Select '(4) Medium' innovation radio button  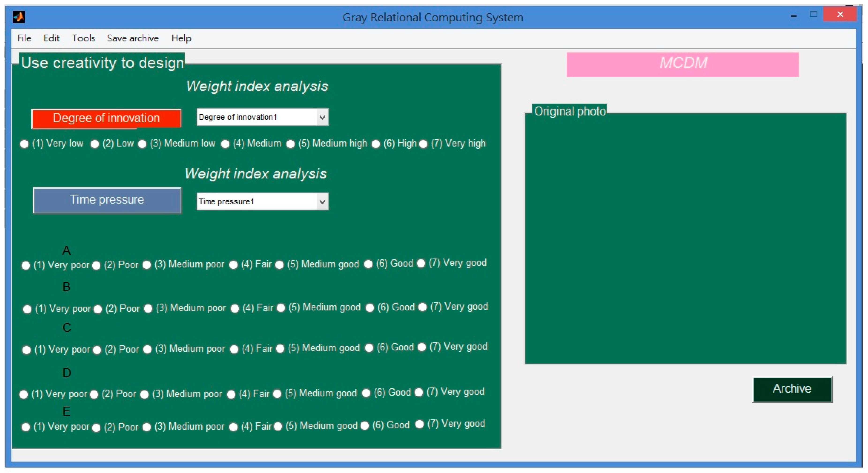coord(225,144)
